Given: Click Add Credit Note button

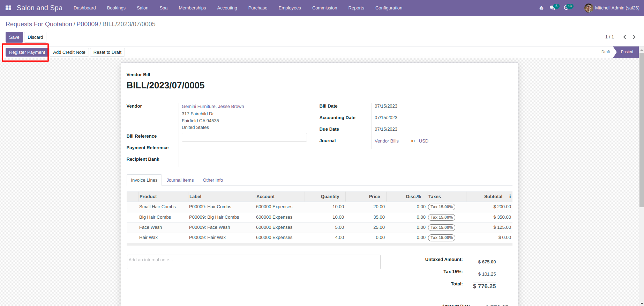Looking at the screenshot, I should pyautogui.click(x=69, y=52).
